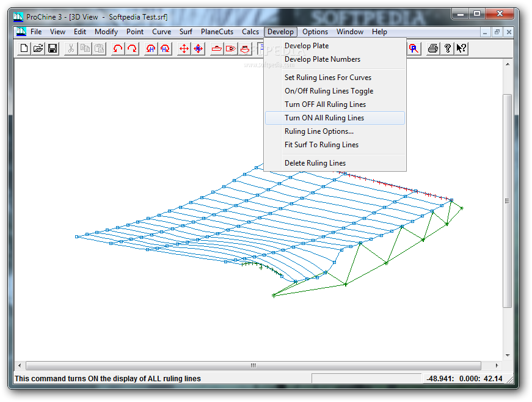Click the ProChine ship icon in title bar

(18, 16)
